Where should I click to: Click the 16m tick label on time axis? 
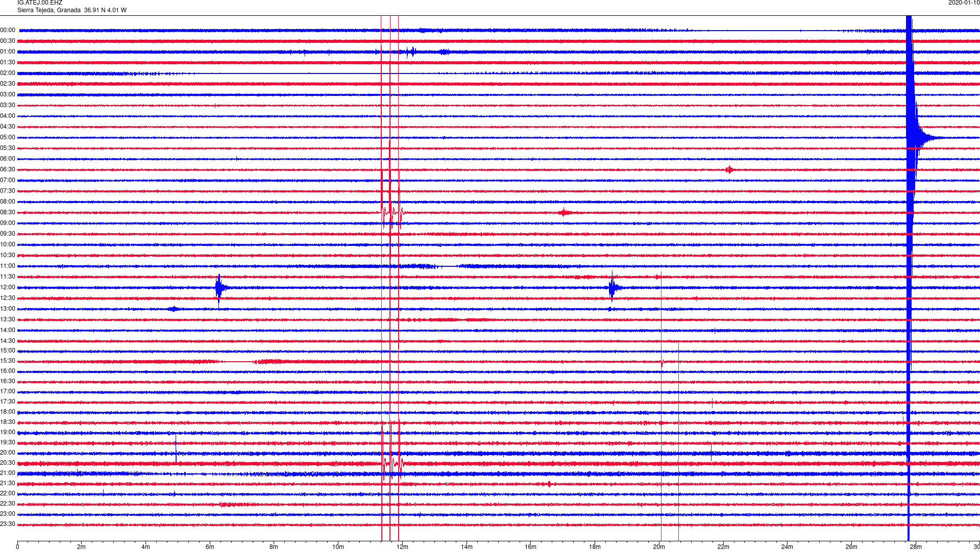coord(530,547)
